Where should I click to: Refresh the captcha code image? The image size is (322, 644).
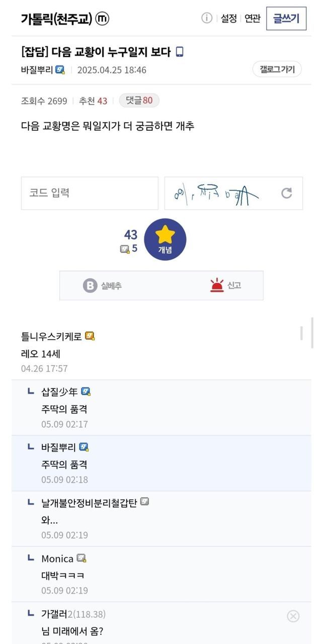pos(286,193)
